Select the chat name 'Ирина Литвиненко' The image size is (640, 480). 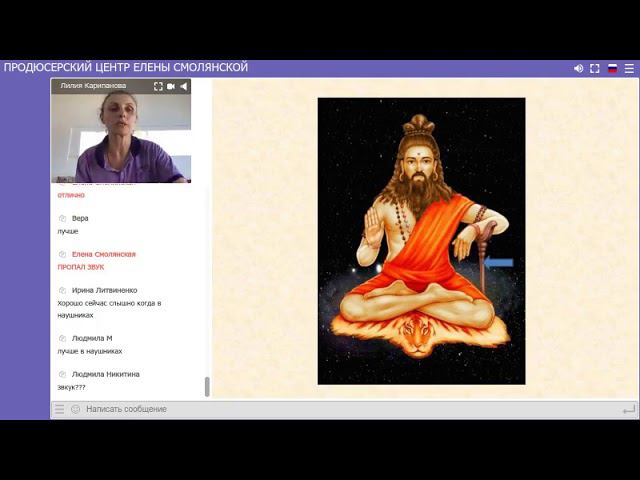pos(104,290)
